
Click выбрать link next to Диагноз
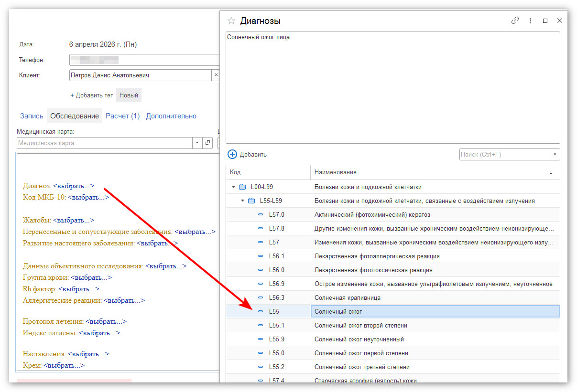click(74, 186)
